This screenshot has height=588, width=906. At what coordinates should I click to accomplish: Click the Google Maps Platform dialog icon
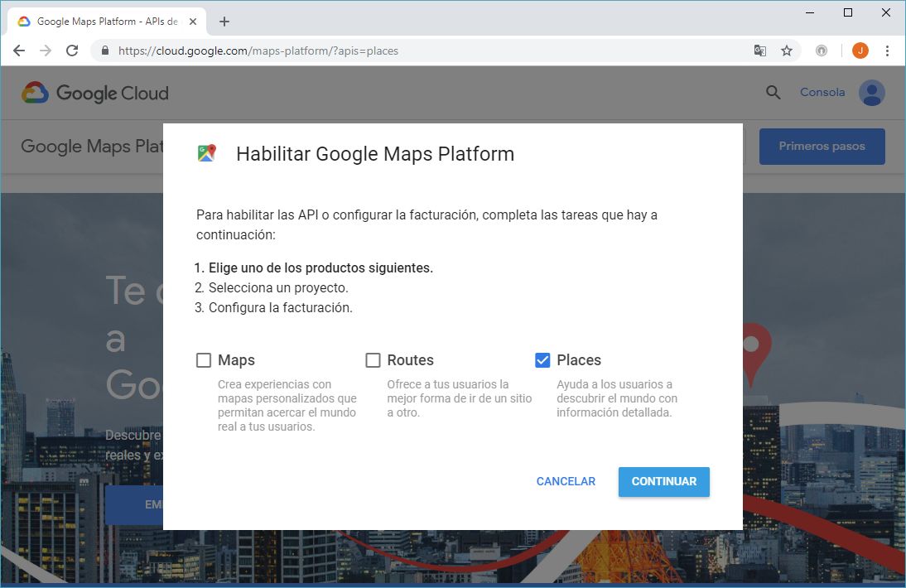(206, 152)
